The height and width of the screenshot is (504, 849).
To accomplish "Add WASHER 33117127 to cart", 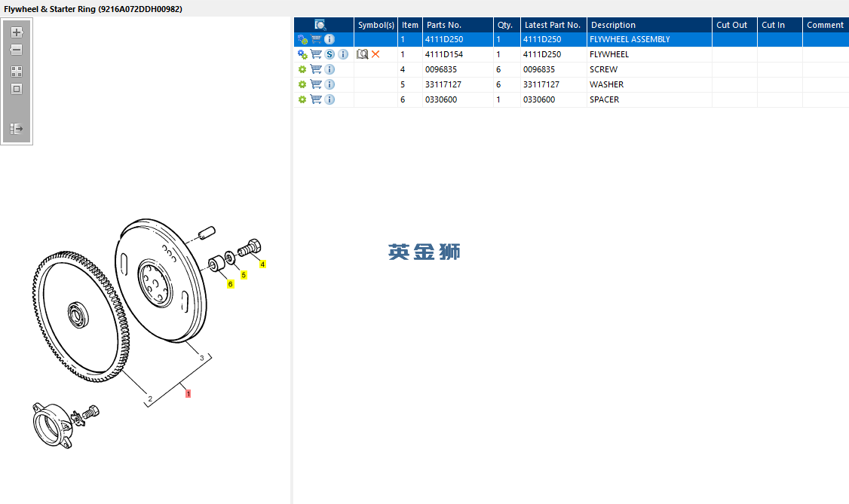I will coord(316,85).
